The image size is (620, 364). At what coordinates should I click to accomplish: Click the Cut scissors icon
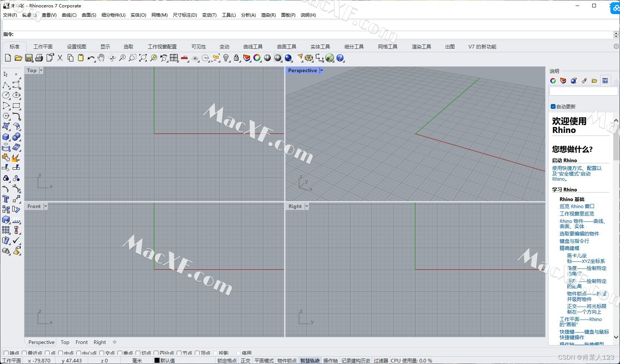(60, 58)
